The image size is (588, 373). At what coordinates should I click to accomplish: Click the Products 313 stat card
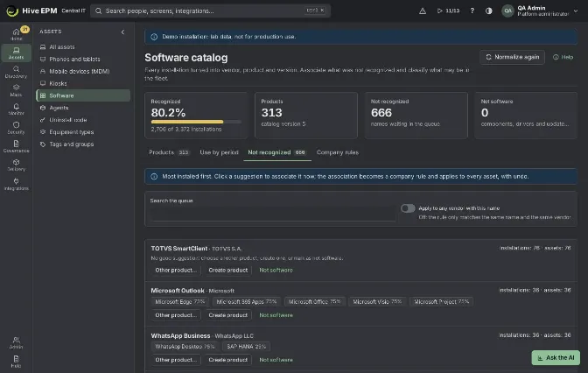point(306,116)
